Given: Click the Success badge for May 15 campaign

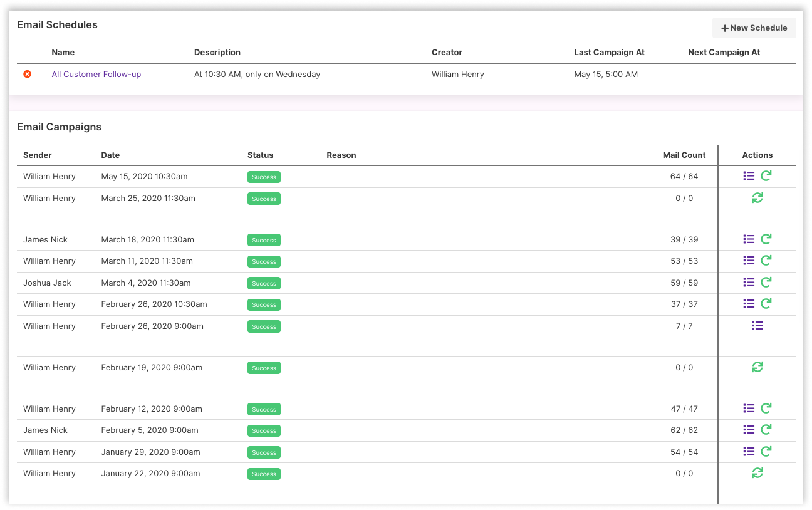Looking at the screenshot, I should [x=264, y=177].
